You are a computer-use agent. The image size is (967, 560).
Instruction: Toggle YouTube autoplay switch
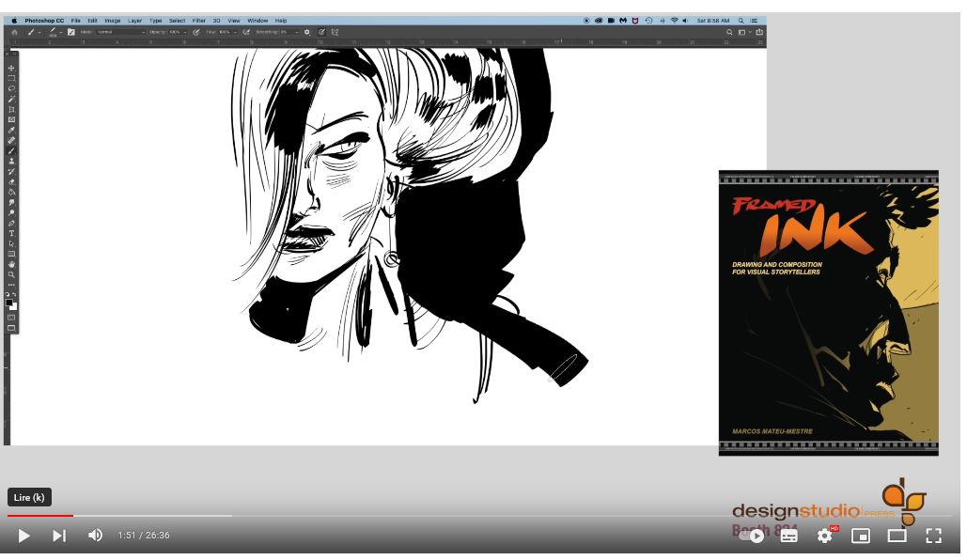pos(753,536)
